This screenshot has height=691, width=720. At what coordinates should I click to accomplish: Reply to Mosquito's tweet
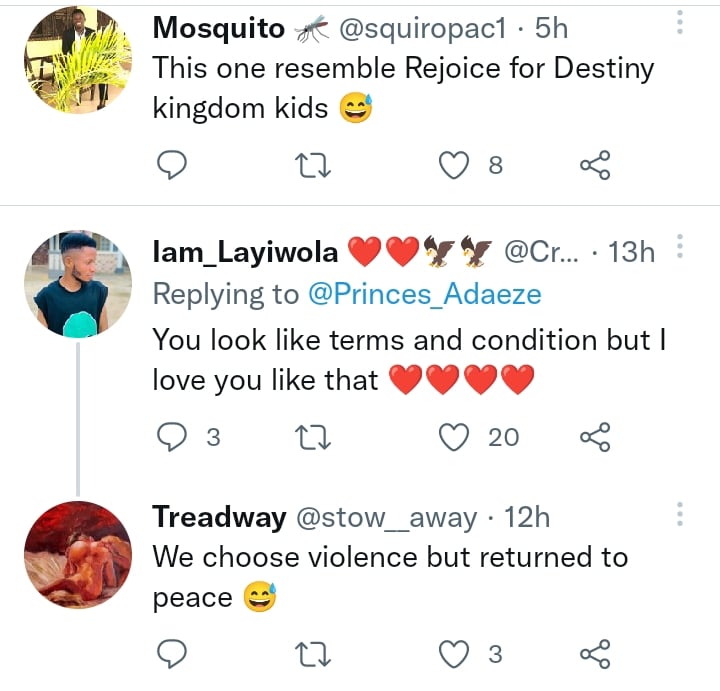[173, 165]
